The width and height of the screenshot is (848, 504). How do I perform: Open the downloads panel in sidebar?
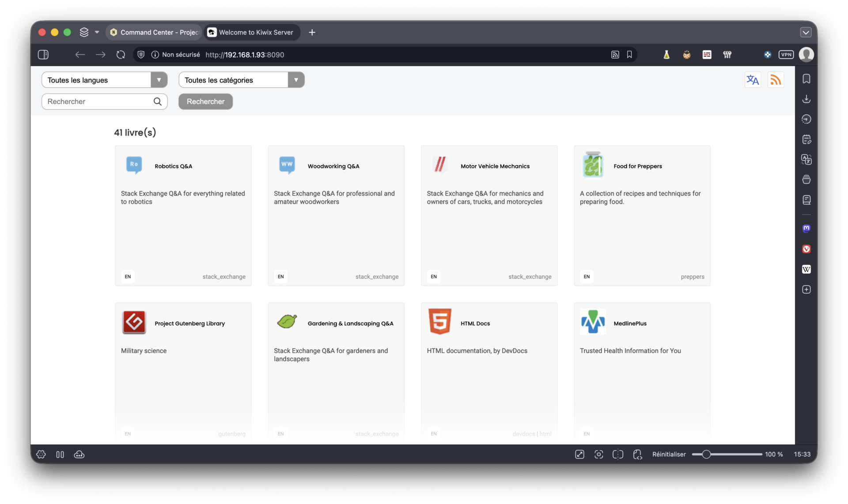806,99
